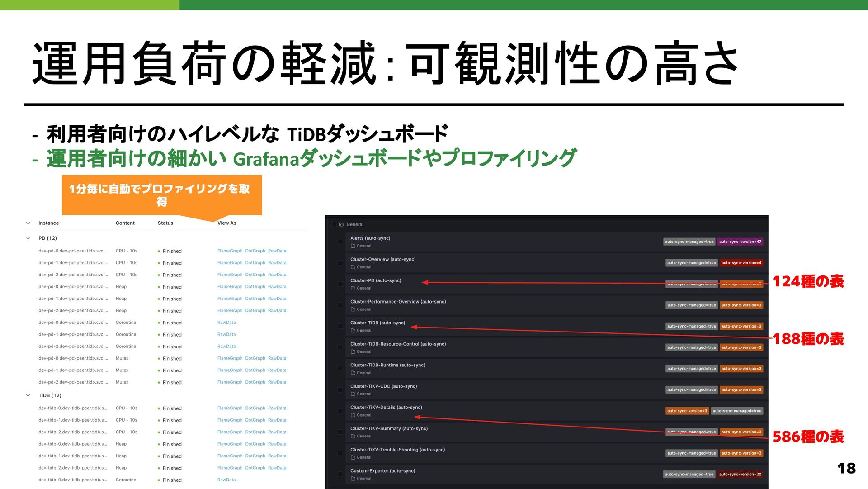Select the Cluster-TiDB (auto-sync) checkbox
868x489 pixels.
pyautogui.click(x=340, y=326)
